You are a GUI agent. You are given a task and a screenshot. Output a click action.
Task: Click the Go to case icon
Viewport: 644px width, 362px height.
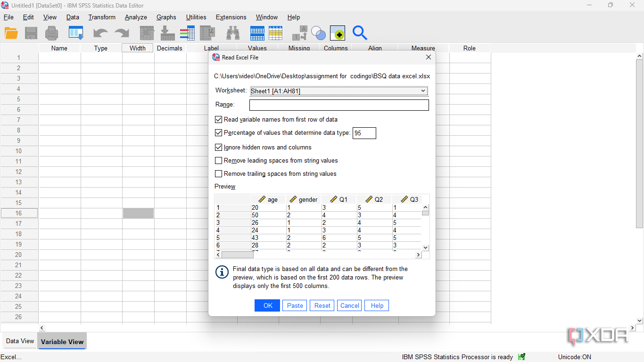[x=147, y=33]
